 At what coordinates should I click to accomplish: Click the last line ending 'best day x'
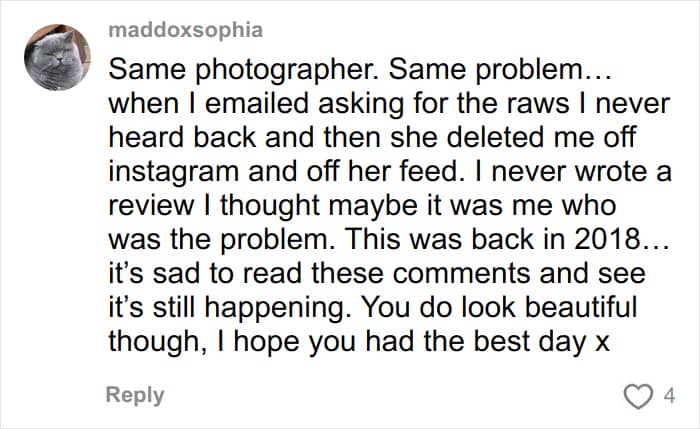pyautogui.click(x=359, y=342)
